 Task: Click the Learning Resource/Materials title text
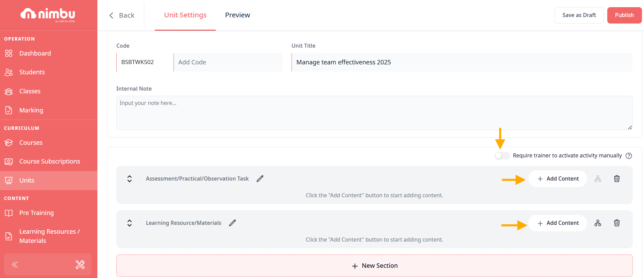[184, 223]
